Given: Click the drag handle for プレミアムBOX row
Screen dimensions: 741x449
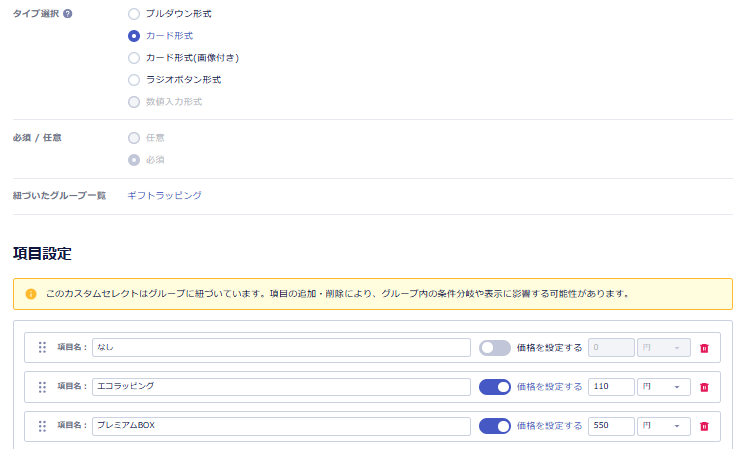Looking at the screenshot, I should coord(42,426).
